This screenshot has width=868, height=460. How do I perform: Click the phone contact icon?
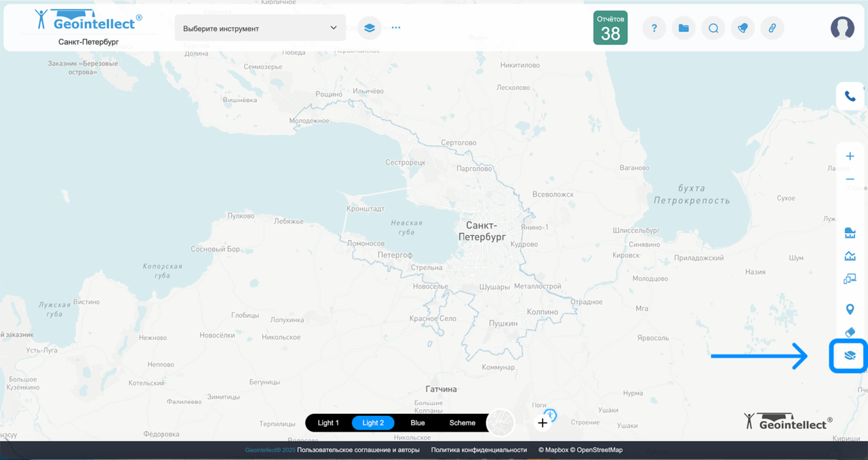(x=850, y=96)
